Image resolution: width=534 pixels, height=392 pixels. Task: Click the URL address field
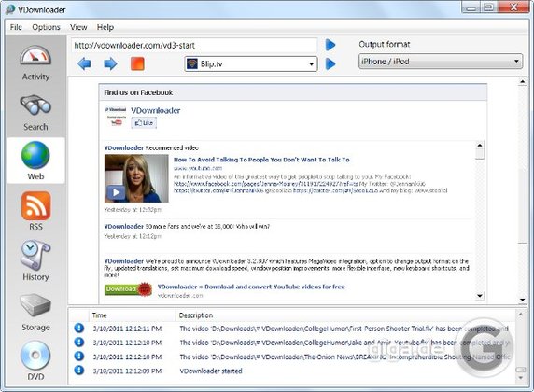pos(194,46)
